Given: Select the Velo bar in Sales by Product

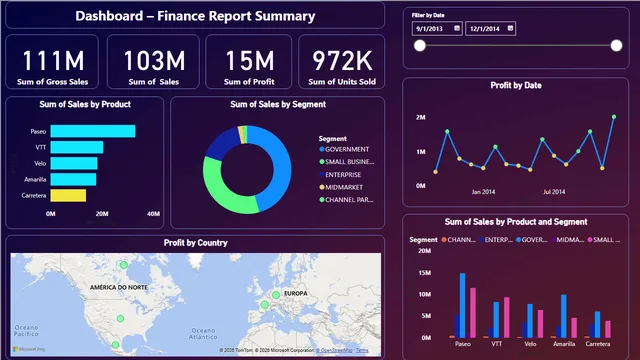Looking at the screenshot, I should (x=74, y=163).
